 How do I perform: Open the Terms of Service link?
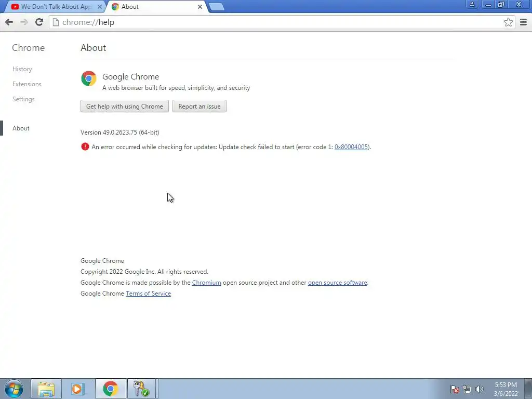click(x=148, y=294)
